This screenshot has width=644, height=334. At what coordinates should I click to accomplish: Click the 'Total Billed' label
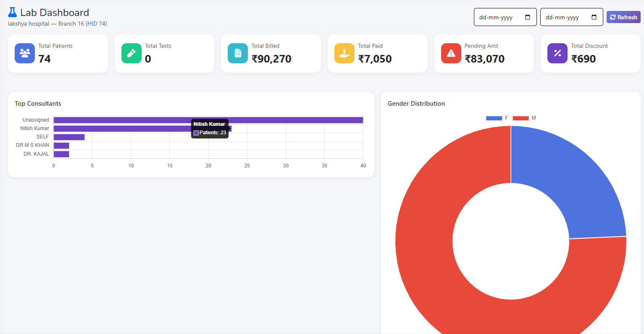point(265,46)
